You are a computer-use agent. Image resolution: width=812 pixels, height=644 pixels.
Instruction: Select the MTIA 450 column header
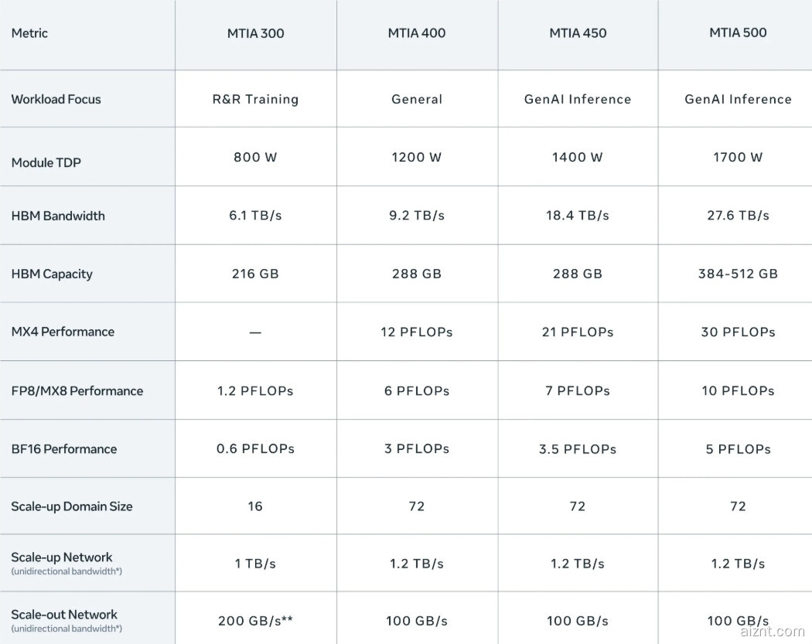578,33
